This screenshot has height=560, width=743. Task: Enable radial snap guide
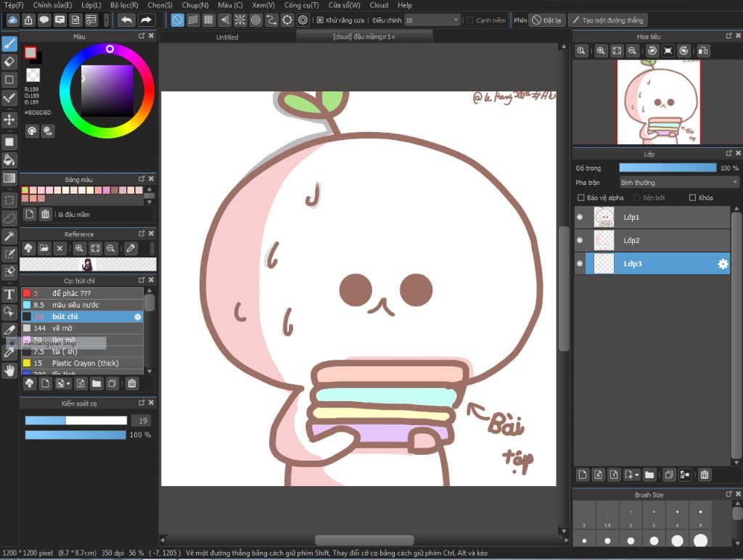[x=240, y=20]
